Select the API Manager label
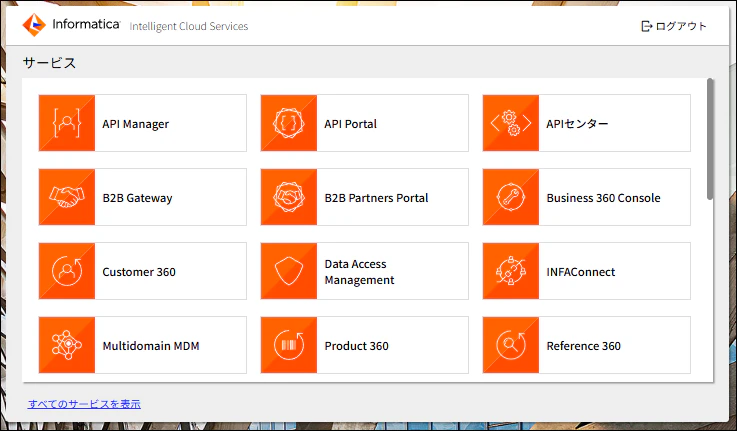The height and width of the screenshot is (431, 737). tap(135, 124)
